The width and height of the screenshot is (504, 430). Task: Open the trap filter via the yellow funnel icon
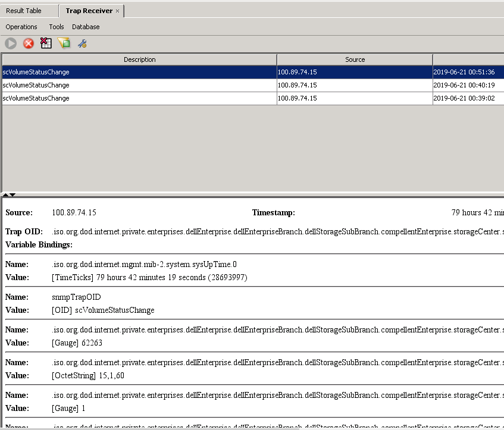pyautogui.click(x=64, y=43)
